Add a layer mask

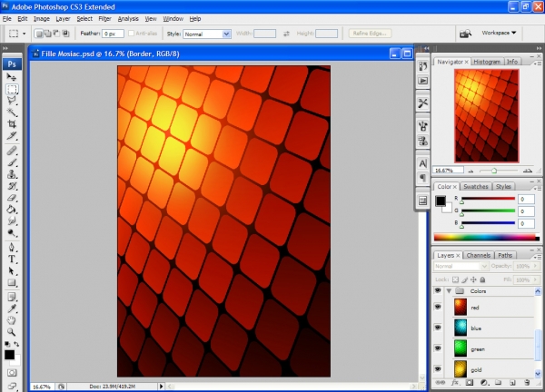[x=470, y=382]
